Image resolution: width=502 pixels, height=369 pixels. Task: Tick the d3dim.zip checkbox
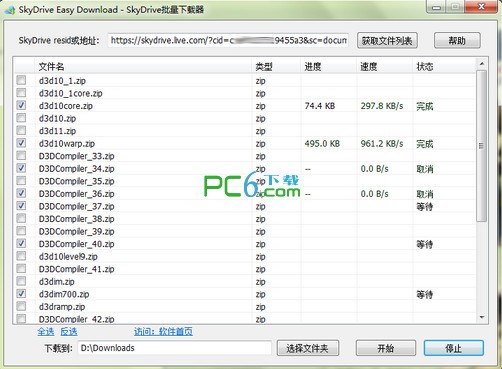point(21,281)
